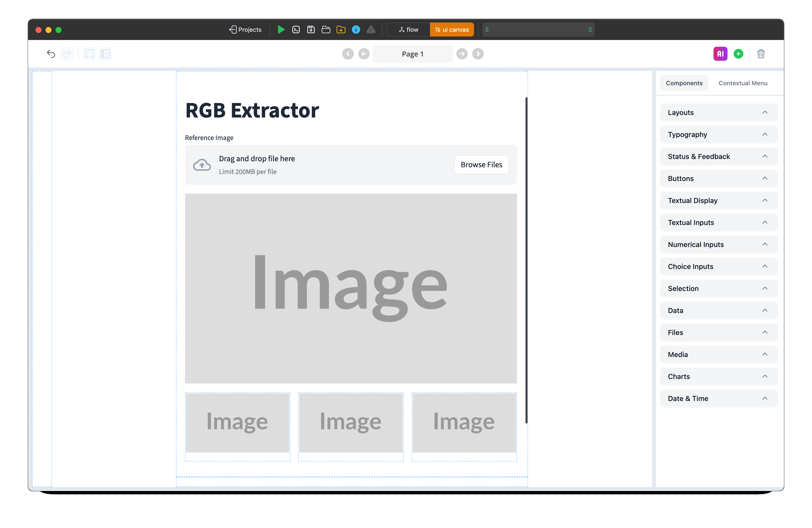Switch to the flow view
Screen dimensions: 812x528
click(x=408, y=30)
